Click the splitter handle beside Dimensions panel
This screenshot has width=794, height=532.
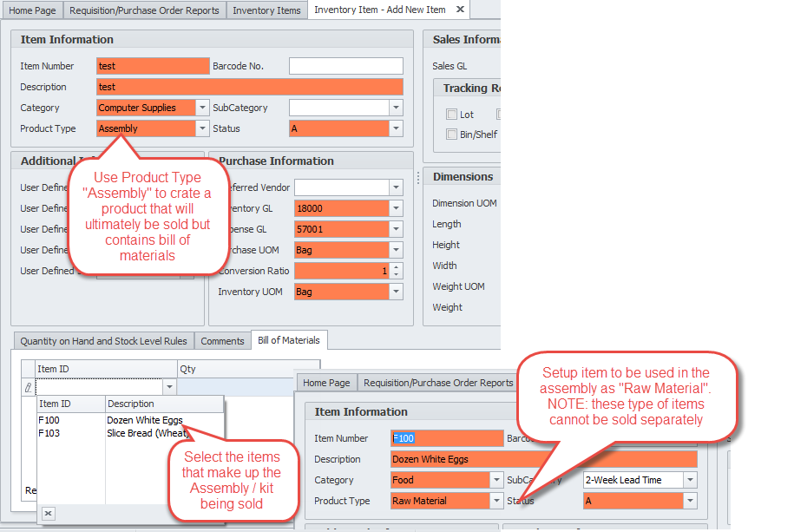(418, 177)
